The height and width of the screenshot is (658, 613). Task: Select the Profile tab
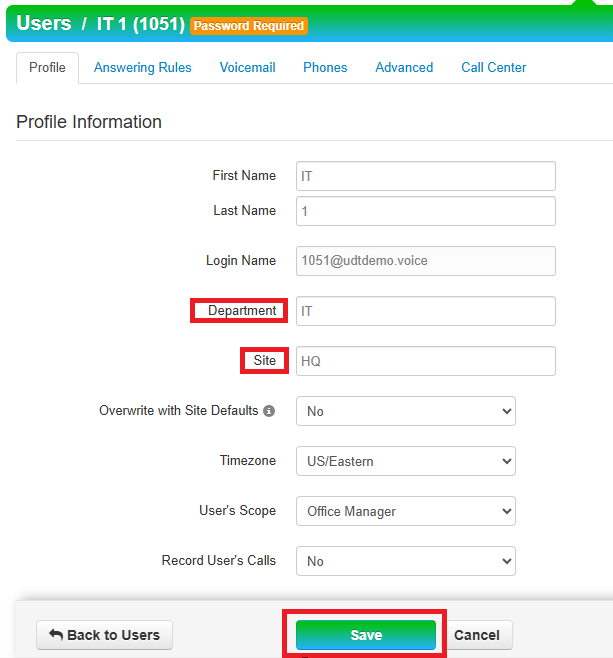(47, 68)
